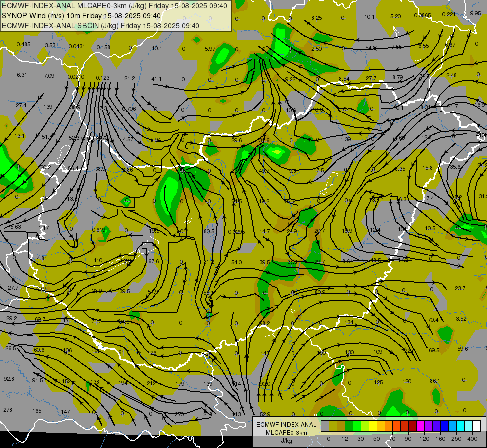Image resolution: width=487 pixels, height=448 pixels.
Task: Click the yellow swatch in the legend
Action: coord(373,426)
